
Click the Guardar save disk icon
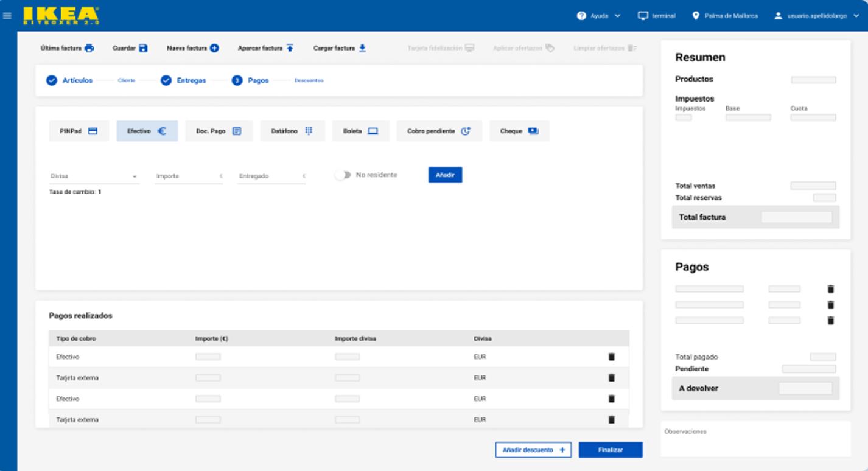click(x=143, y=48)
